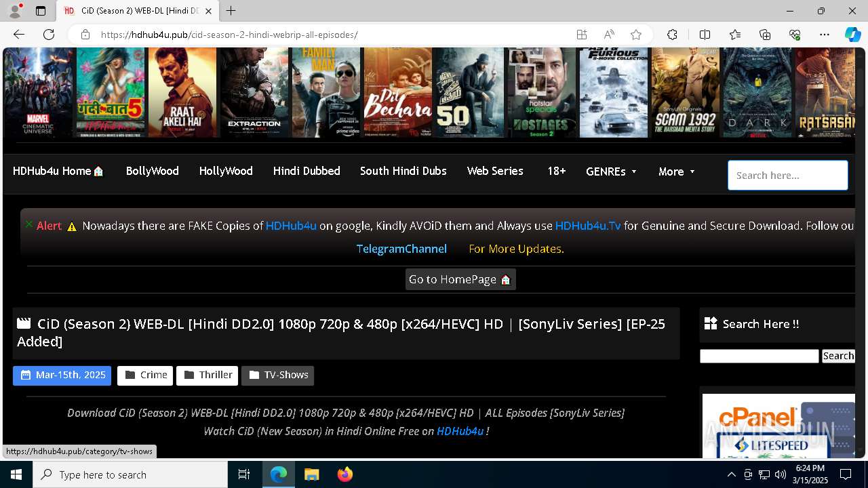Refresh the current page

[x=49, y=35]
